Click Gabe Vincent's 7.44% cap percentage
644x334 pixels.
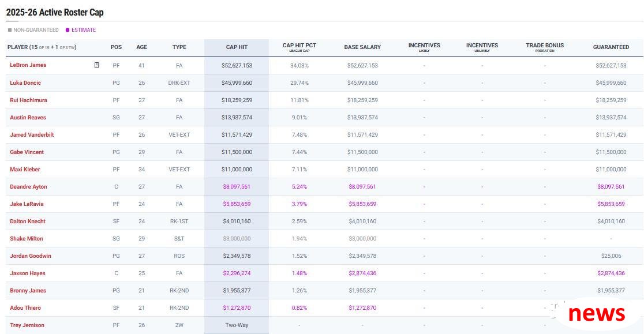coord(299,152)
